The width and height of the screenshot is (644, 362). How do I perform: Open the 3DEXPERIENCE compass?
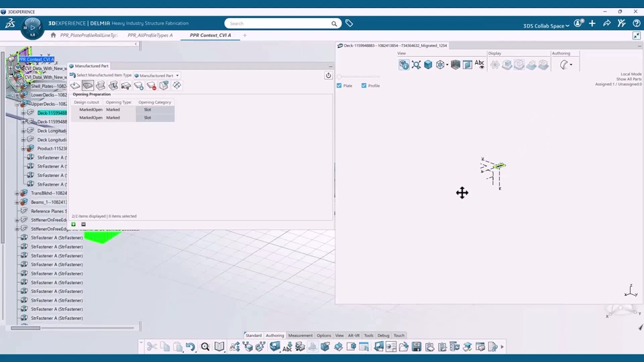tap(32, 28)
